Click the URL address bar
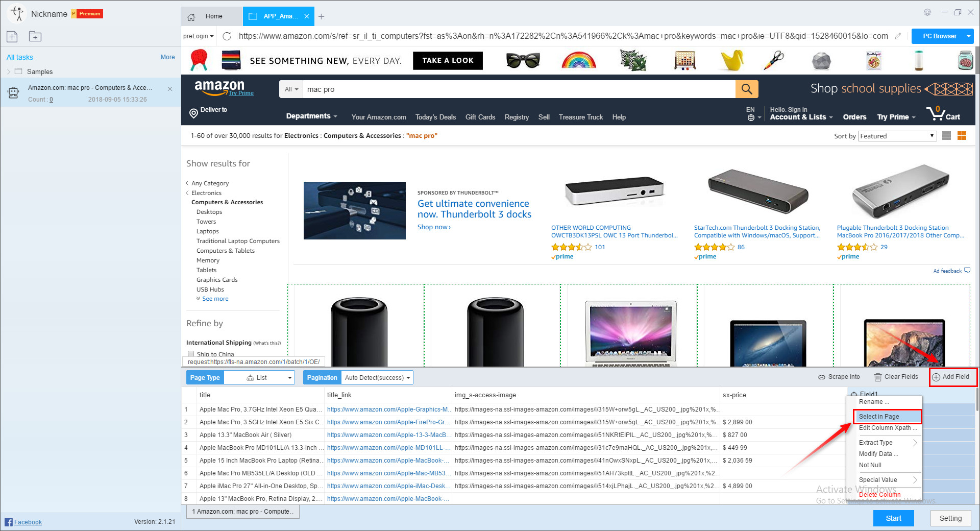This screenshot has width=980, height=531. pyautogui.click(x=562, y=36)
